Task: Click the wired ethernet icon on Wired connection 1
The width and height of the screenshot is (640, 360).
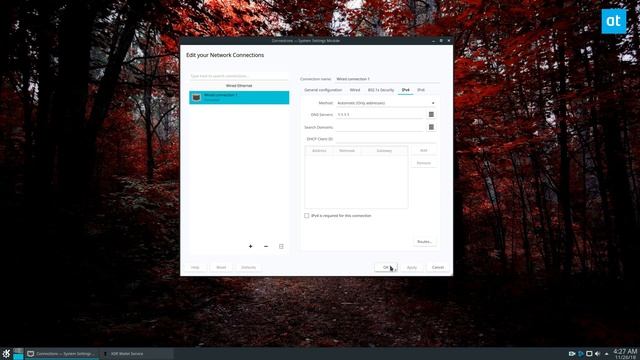Action: pos(196,97)
